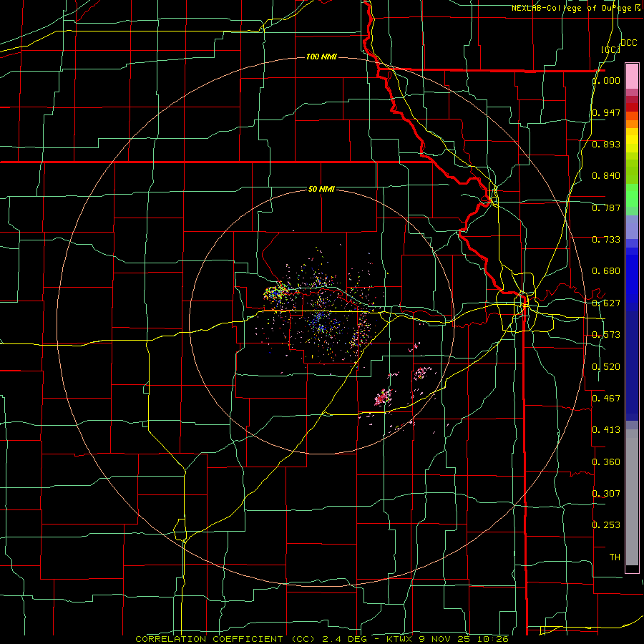Select the 0.520 legend value
This screenshot has width=644, height=644.
(606, 366)
